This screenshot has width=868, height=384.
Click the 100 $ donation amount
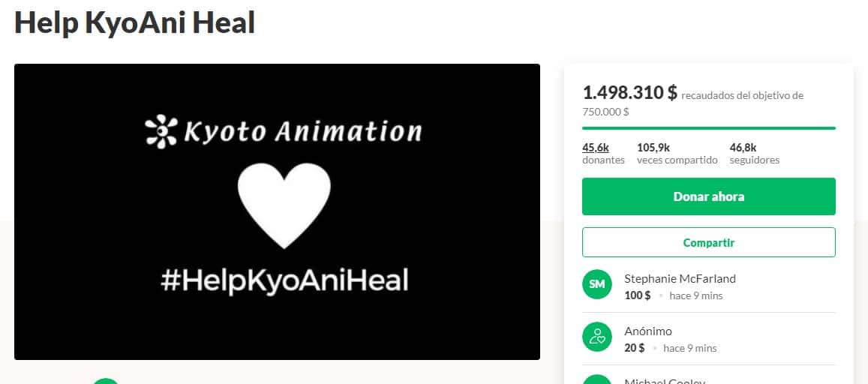[x=638, y=295]
